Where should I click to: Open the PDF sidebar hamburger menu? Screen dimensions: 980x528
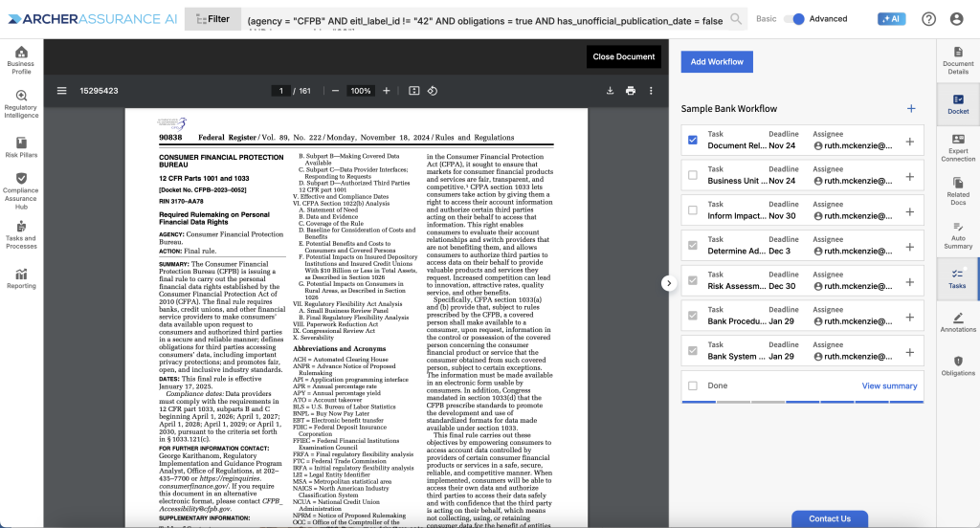point(62,91)
